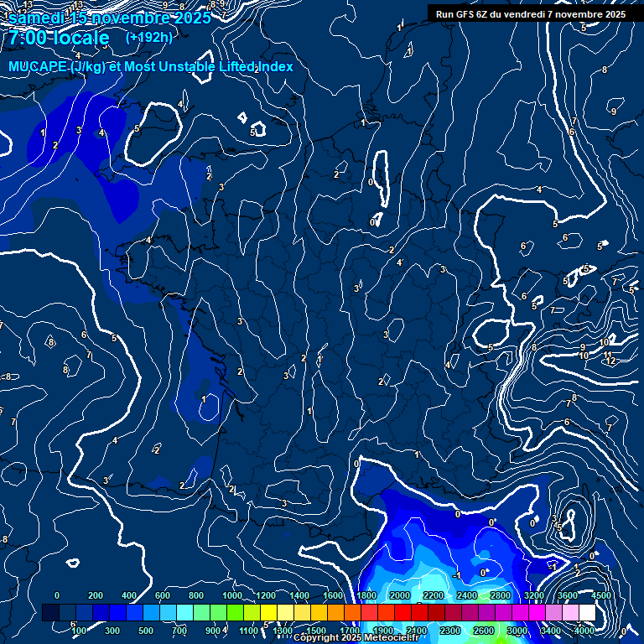Click the legend value '4500'

coord(601,595)
